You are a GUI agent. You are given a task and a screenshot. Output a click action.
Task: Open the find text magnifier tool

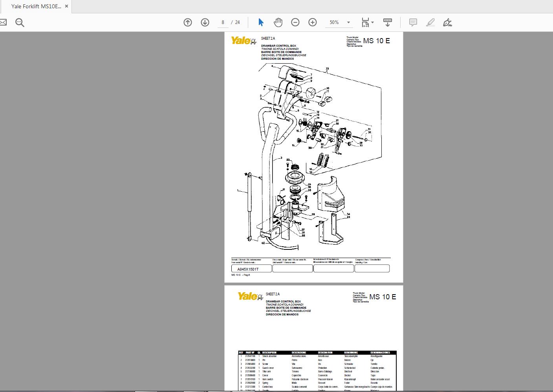tap(20, 22)
